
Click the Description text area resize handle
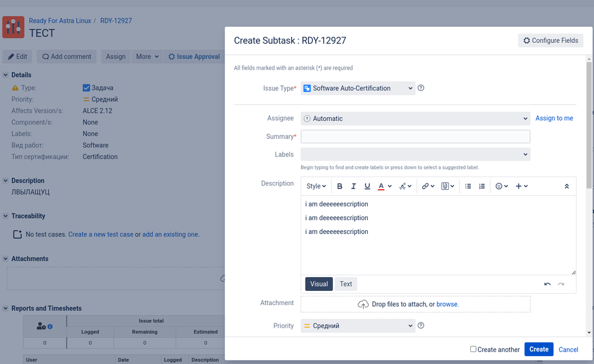point(574,272)
